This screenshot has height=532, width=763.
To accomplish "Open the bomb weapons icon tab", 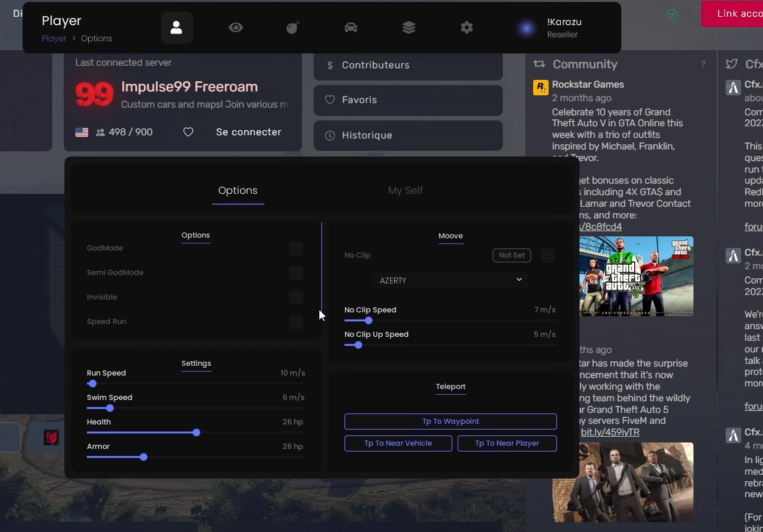I will point(293,28).
